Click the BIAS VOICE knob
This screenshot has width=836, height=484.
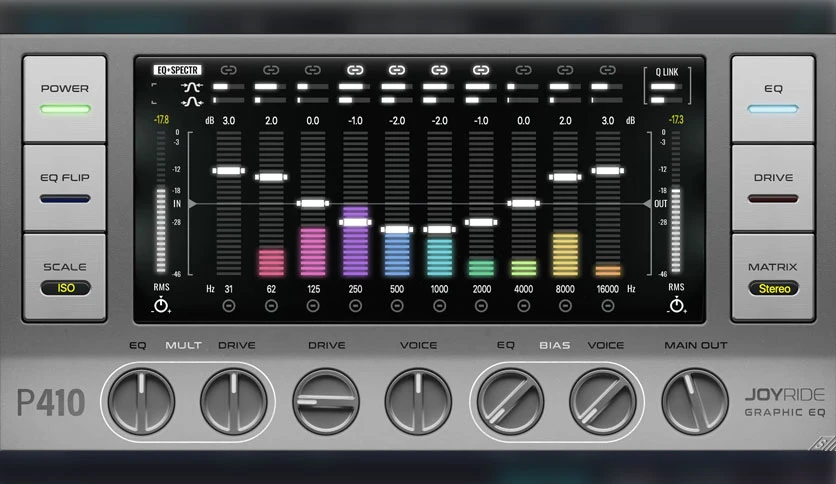pos(602,402)
